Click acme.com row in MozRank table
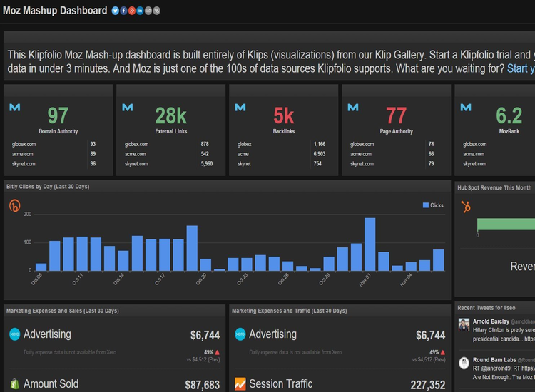535x392 pixels. pos(498,154)
